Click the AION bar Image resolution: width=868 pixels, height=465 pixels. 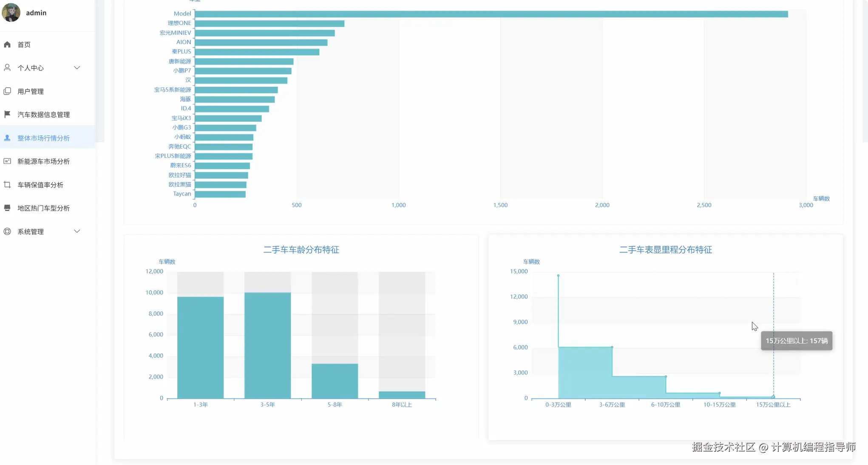(261, 42)
